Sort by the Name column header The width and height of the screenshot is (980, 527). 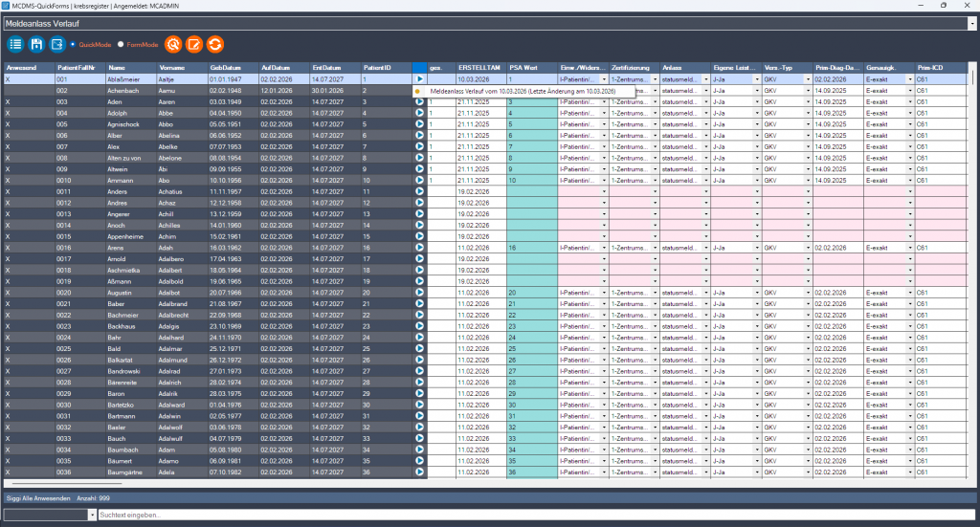pyautogui.click(x=117, y=68)
